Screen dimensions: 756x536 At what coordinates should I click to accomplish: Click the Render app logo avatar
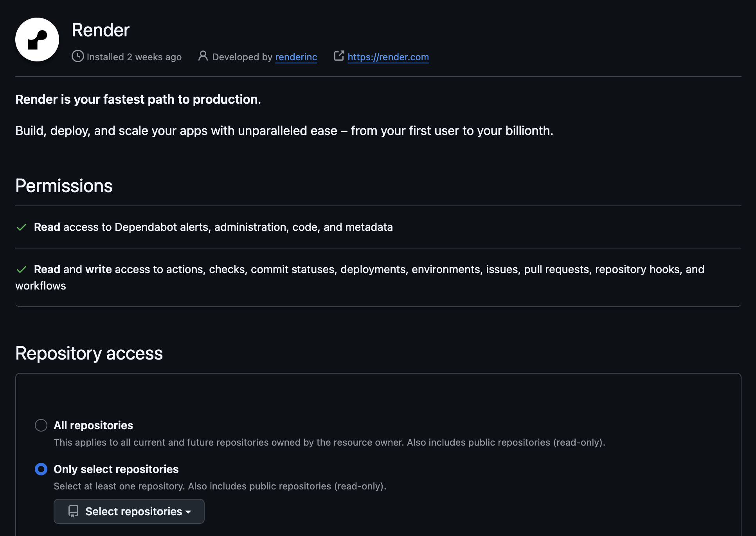[37, 40]
